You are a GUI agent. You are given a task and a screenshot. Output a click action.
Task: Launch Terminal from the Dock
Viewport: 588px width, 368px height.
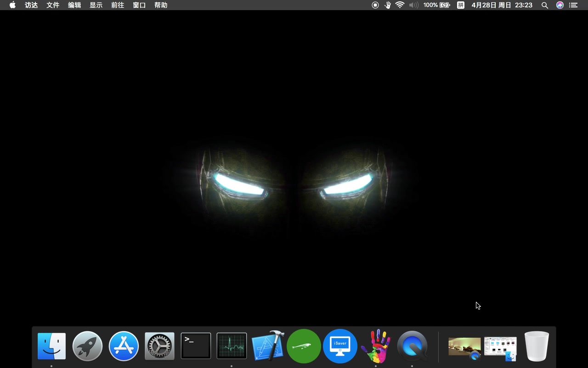click(196, 346)
